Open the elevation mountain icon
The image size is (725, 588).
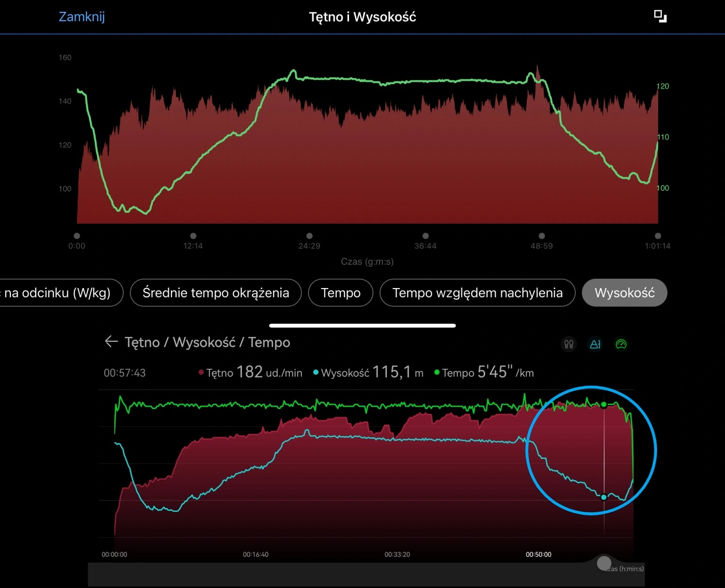[x=595, y=344]
